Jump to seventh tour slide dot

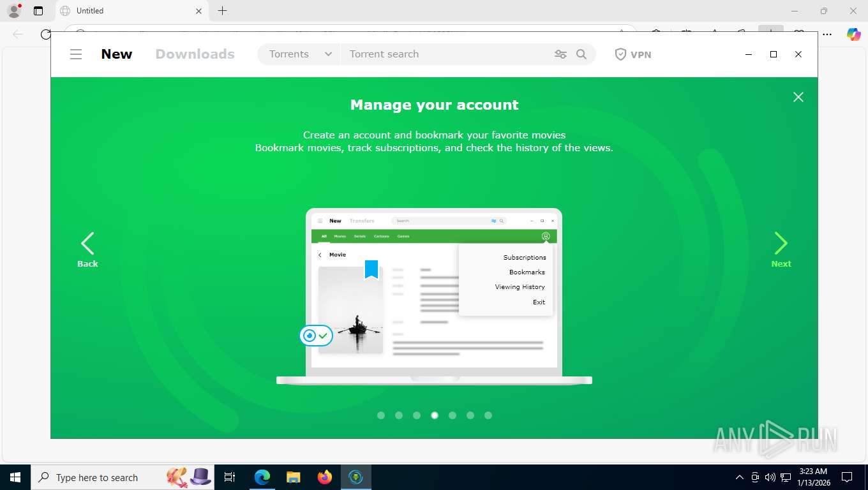pyautogui.click(x=488, y=415)
